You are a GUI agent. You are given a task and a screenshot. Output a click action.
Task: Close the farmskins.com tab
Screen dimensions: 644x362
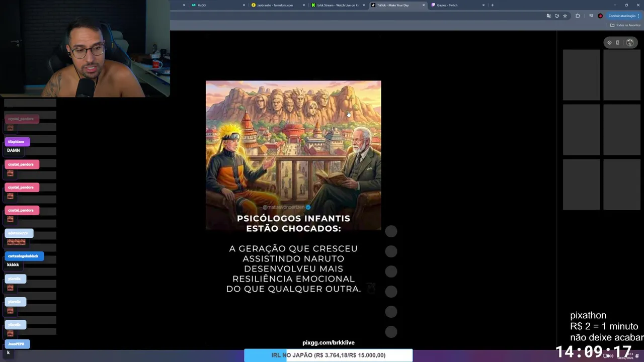pyautogui.click(x=304, y=5)
